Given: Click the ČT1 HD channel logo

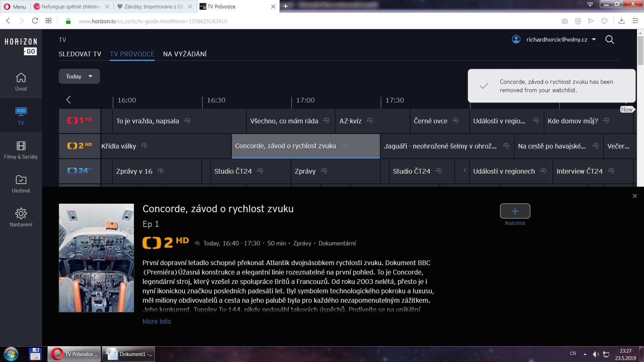Looking at the screenshot, I should click(79, 121).
